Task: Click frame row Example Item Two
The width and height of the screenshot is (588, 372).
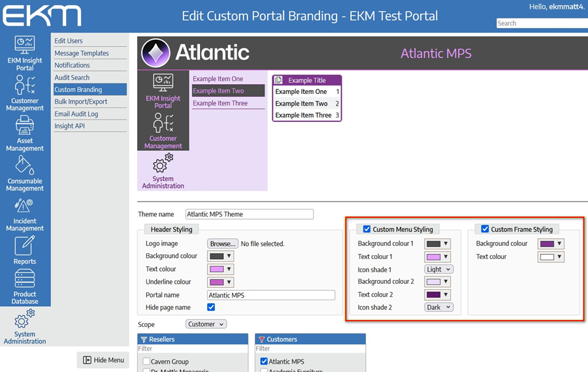Action: coord(307,103)
